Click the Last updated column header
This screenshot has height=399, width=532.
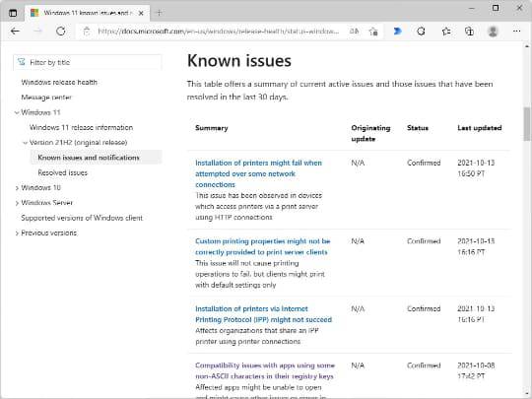click(x=480, y=128)
